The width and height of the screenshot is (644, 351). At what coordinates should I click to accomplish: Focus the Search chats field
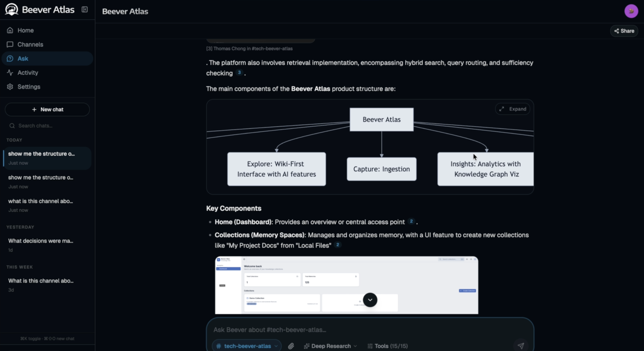tap(47, 126)
